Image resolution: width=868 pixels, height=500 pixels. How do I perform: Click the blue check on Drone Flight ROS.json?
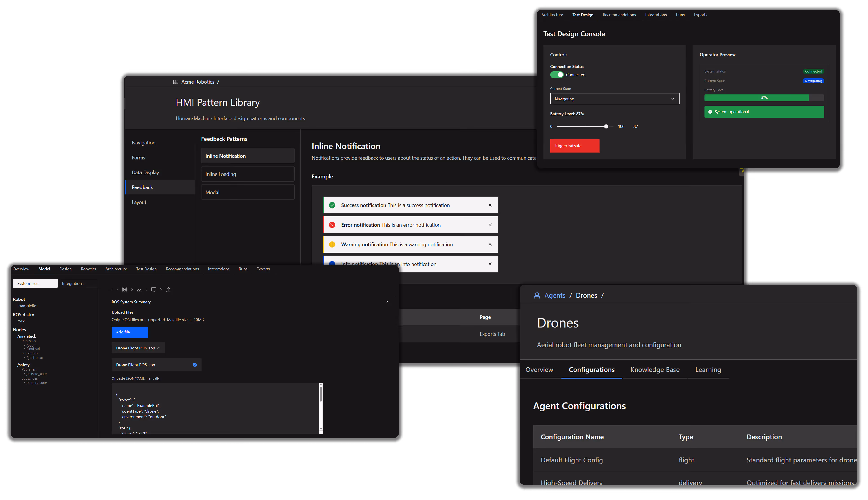point(195,365)
